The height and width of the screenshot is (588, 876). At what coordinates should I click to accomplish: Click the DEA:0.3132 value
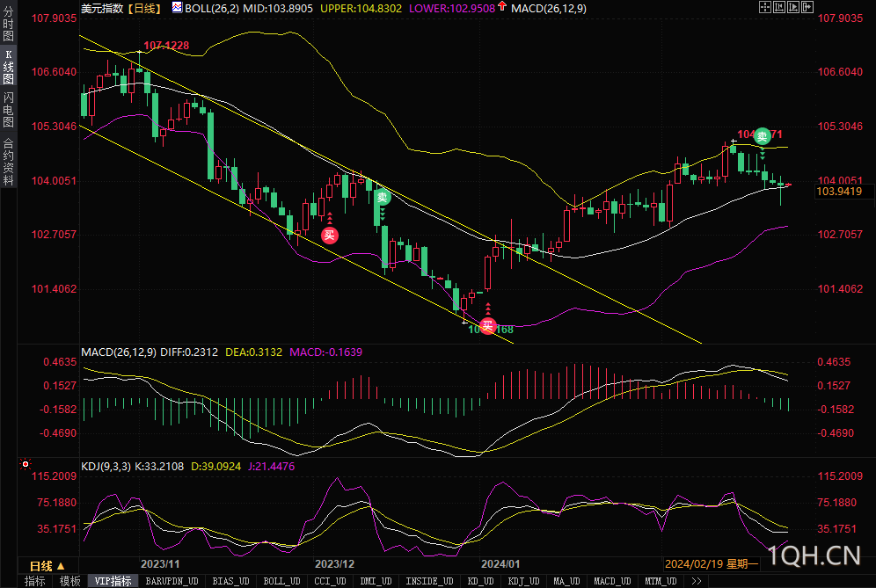[x=253, y=352]
